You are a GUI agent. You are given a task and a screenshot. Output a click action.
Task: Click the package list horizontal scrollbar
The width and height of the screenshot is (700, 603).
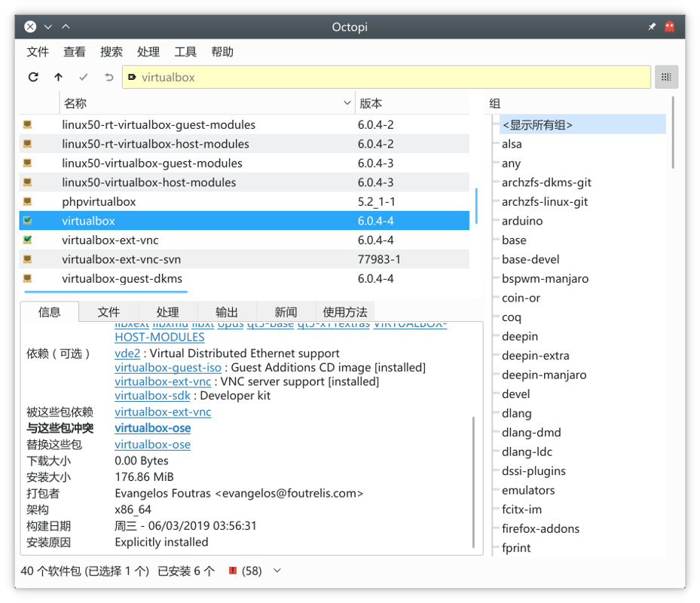105,292
